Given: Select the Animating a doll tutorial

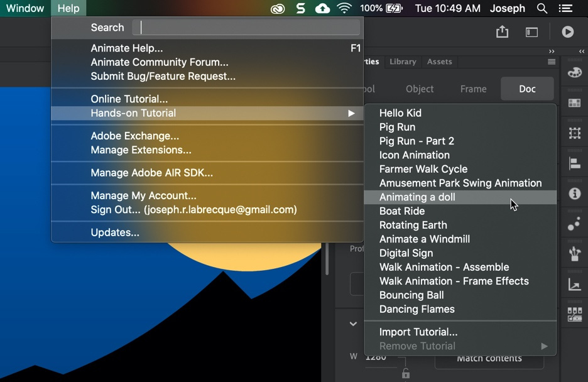Looking at the screenshot, I should pyautogui.click(x=460, y=197).
